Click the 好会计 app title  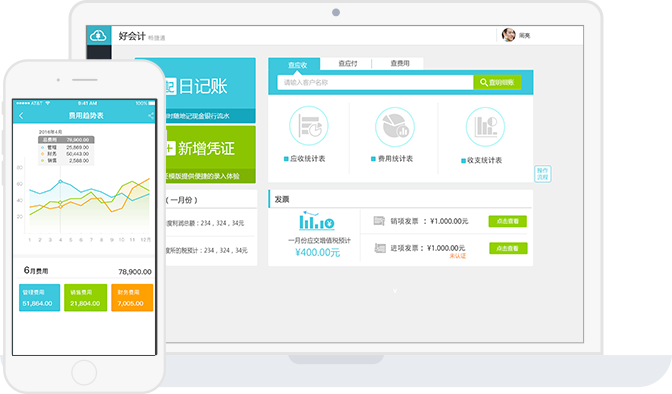pos(132,36)
